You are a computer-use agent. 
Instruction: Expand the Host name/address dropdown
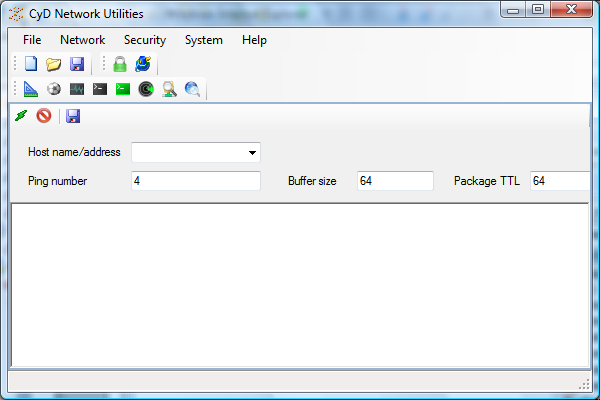[252, 152]
